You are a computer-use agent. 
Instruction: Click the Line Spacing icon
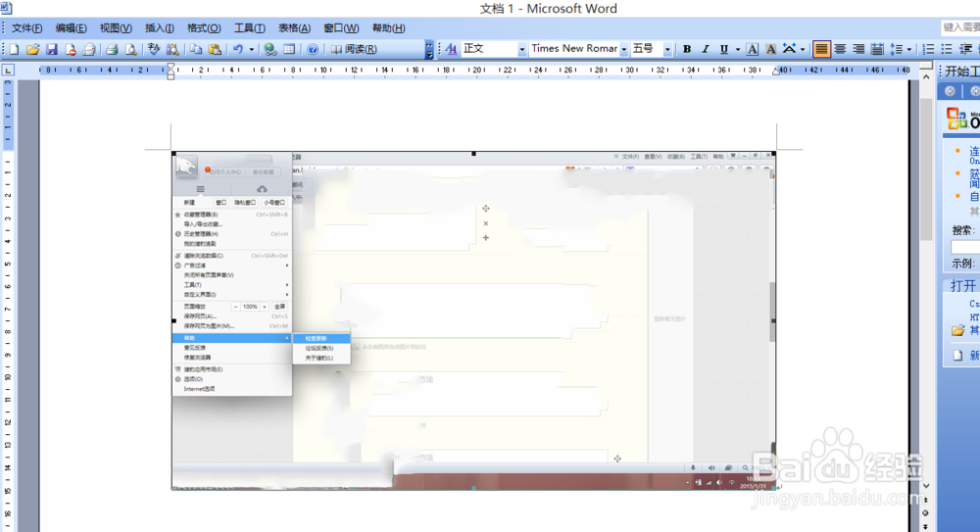point(897,49)
